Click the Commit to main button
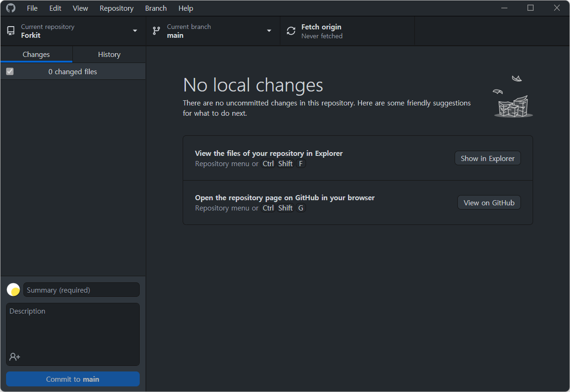This screenshot has height=392, width=570. 73,379
